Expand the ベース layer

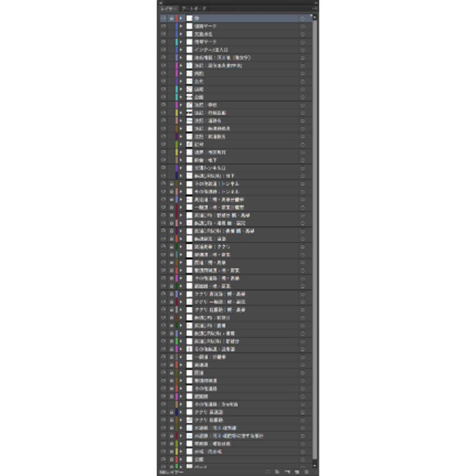pos(181,466)
